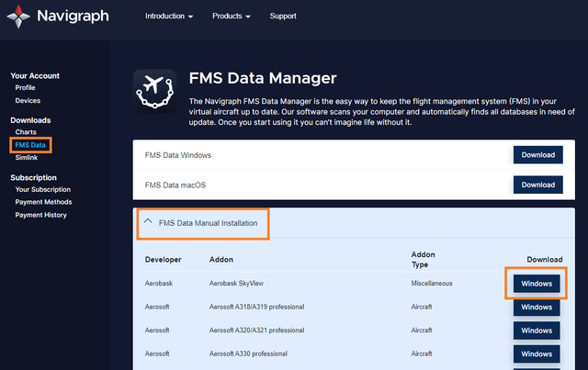Click the 'Aerosoft A330 professional' addon cell

(x=248, y=353)
